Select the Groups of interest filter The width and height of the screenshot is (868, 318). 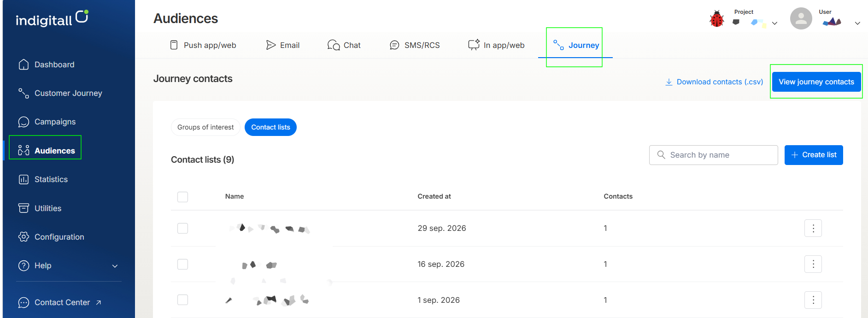pos(205,127)
